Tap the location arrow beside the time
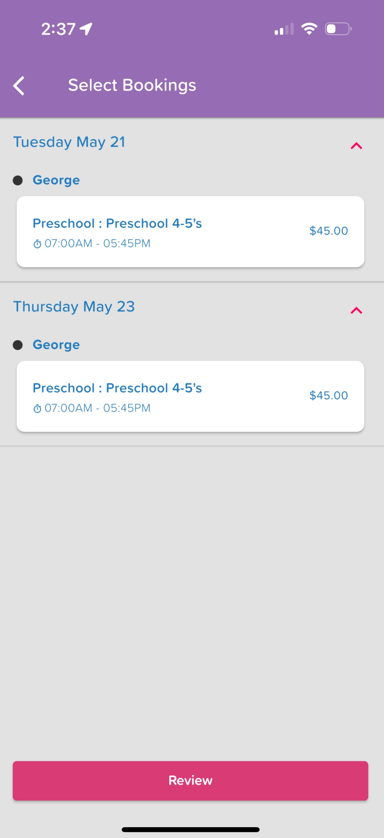The width and height of the screenshot is (385, 838). tap(86, 29)
